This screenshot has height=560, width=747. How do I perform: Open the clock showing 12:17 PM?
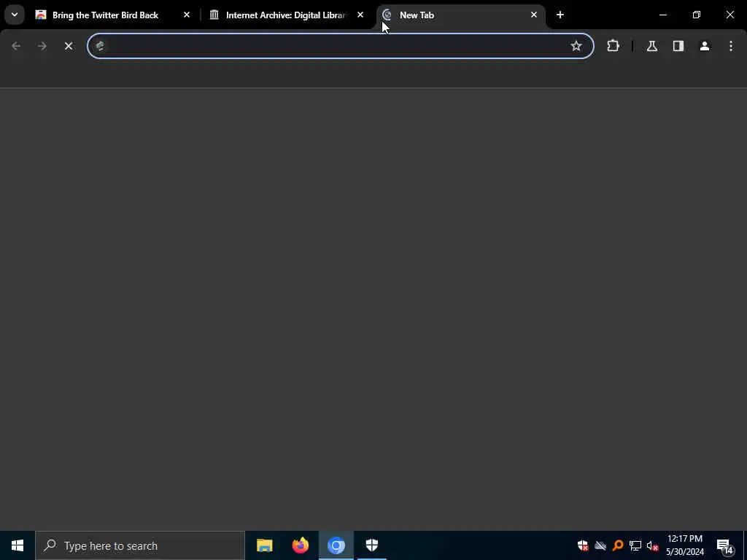pos(684,545)
